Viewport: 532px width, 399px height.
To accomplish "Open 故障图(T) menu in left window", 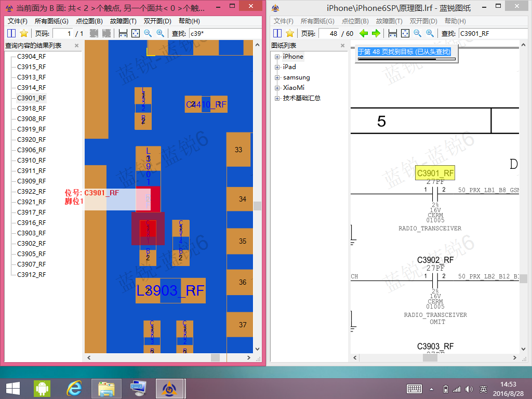I will click(x=123, y=21).
